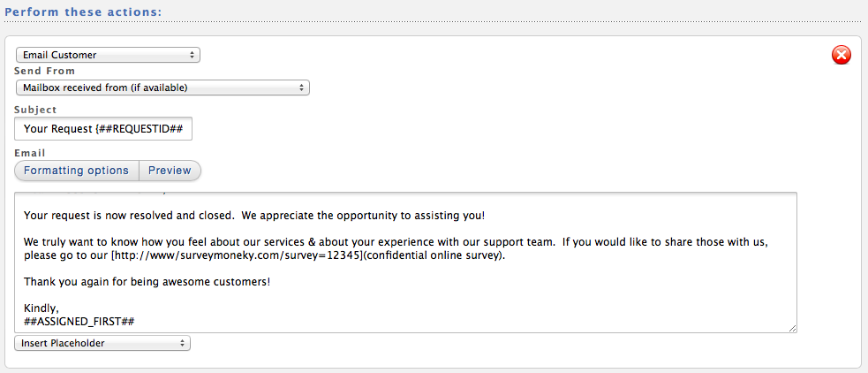The image size is (868, 373).
Task: Click into the Subject input field
Action: click(103, 128)
